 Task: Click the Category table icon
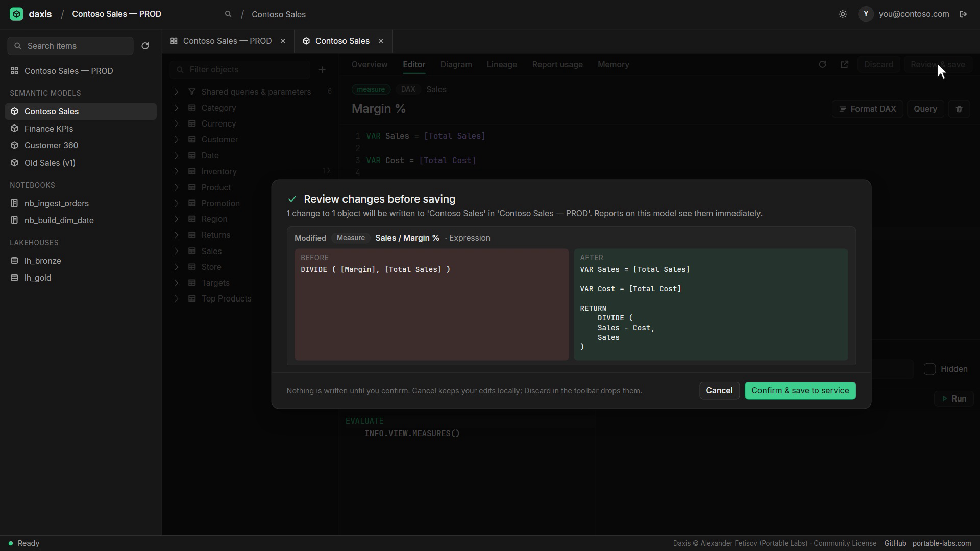(192, 108)
